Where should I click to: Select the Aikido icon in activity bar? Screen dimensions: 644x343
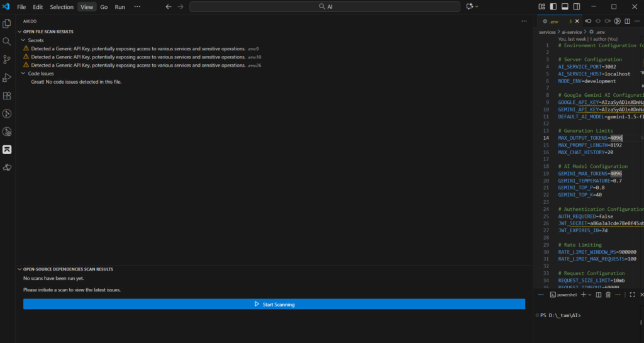7,150
